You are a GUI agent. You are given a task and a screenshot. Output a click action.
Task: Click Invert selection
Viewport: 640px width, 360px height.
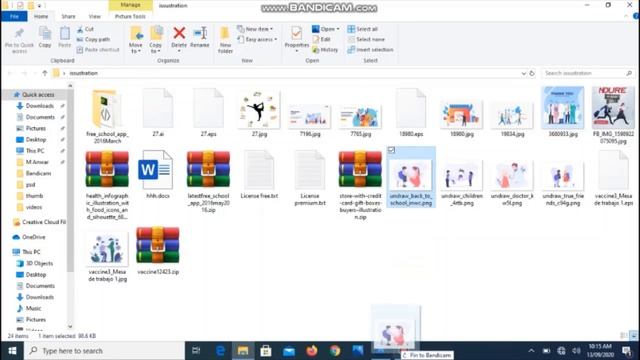370,50
